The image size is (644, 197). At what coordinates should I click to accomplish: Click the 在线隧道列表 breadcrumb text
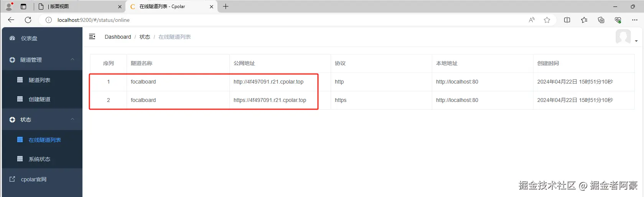coord(175,37)
